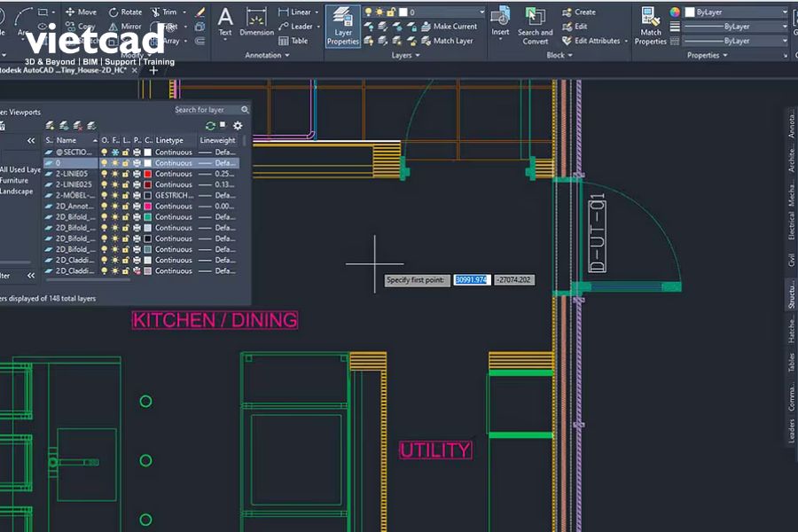
Task: Open the Layer Properties manager
Action: (x=342, y=27)
